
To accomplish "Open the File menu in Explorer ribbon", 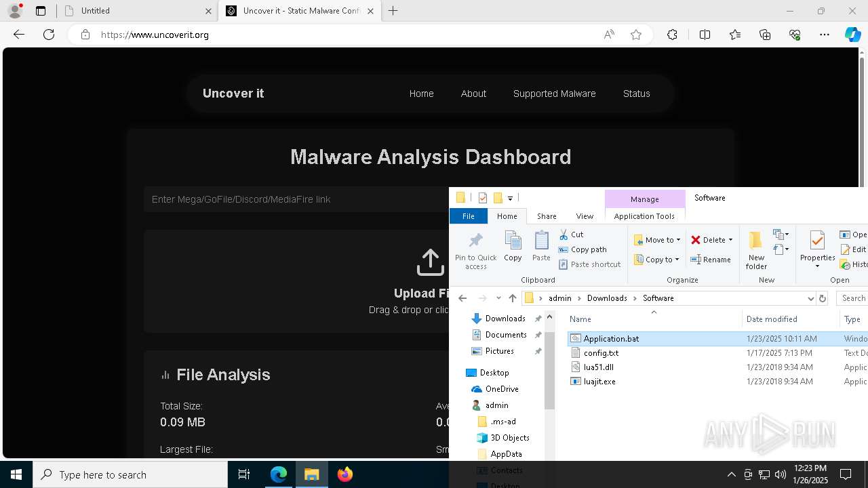I will (x=468, y=216).
